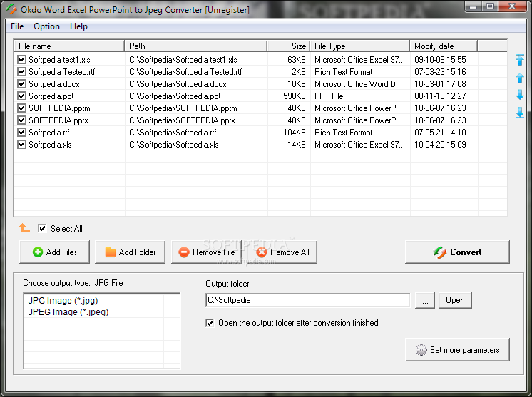The width and height of the screenshot is (532, 397).
Task: Select JPEG Image (*.jpeg) output type
Action: (68, 312)
